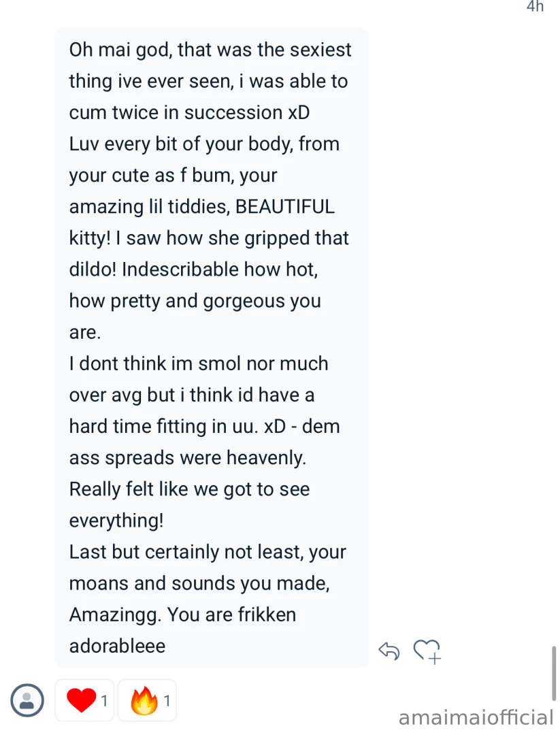Click the count beside the heart reaction

click(104, 700)
